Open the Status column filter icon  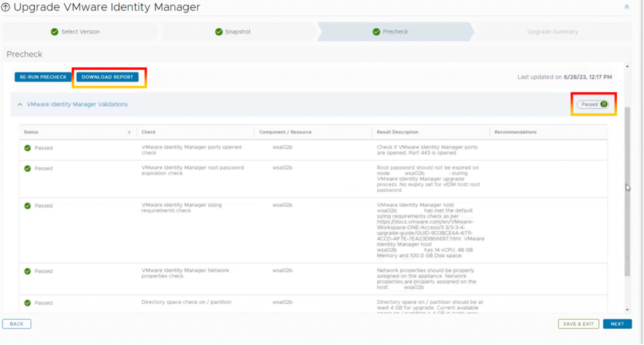[x=129, y=133]
